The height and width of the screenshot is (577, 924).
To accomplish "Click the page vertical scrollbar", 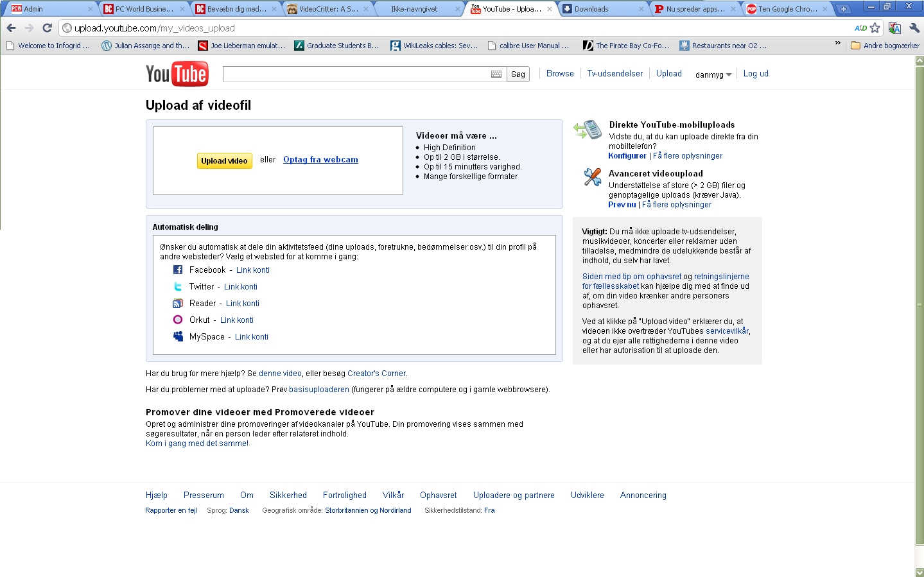I will coord(920,305).
